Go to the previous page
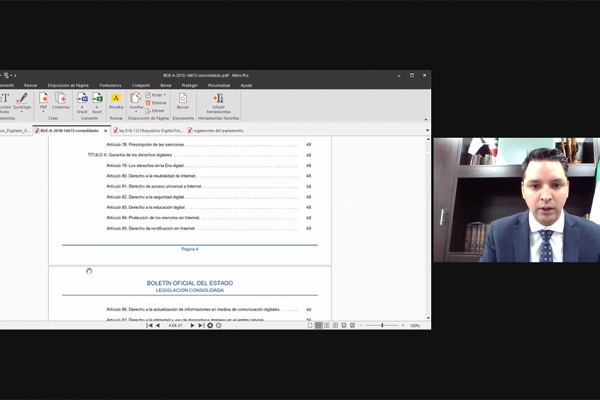The image size is (600, 400). tap(158, 325)
